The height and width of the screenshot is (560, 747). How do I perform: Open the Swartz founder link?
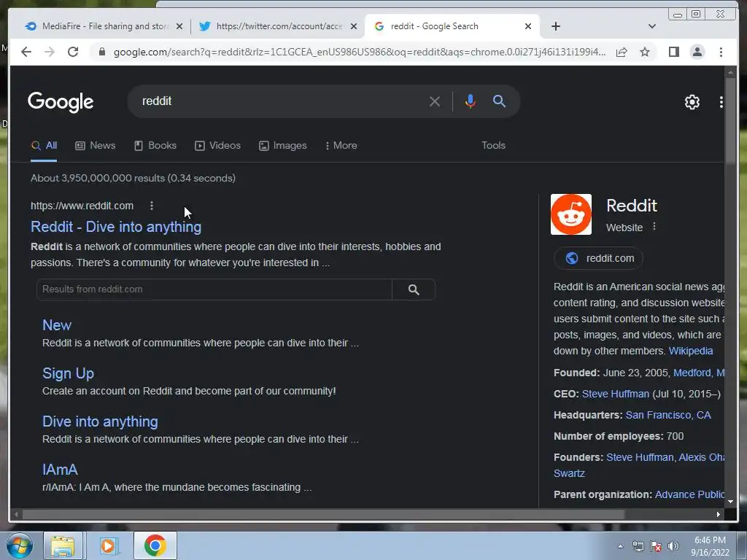tap(569, 474)
